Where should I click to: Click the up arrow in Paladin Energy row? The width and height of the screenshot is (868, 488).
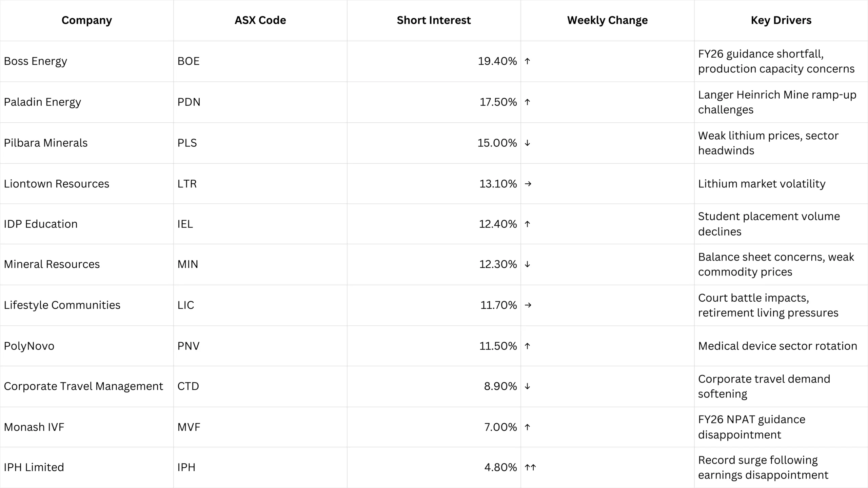pyautogui.click(x=527, y=102)
